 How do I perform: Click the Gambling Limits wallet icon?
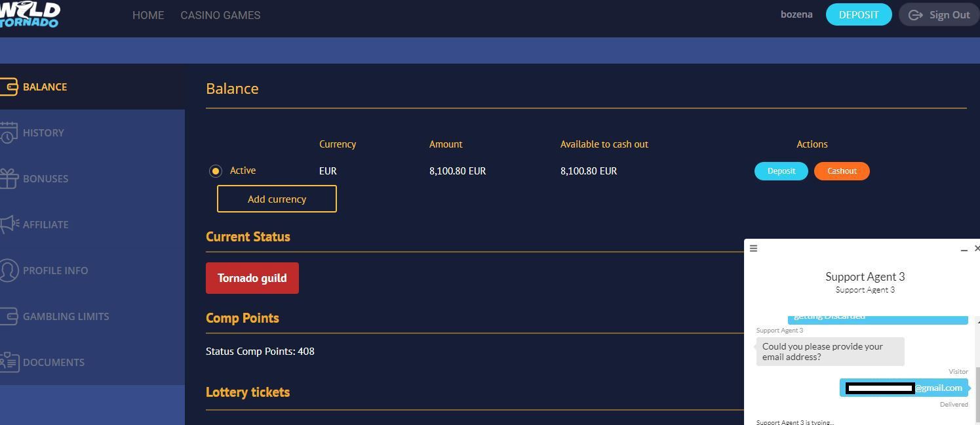[x=9, y=316]
